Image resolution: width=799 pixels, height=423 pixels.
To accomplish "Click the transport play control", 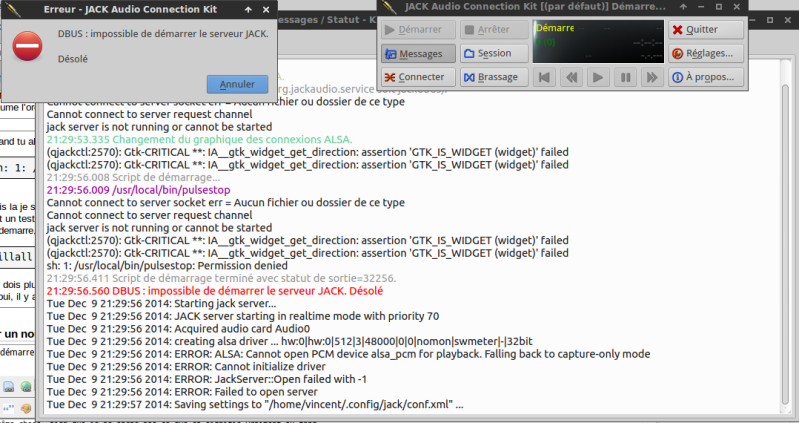I will coord(598,77).
